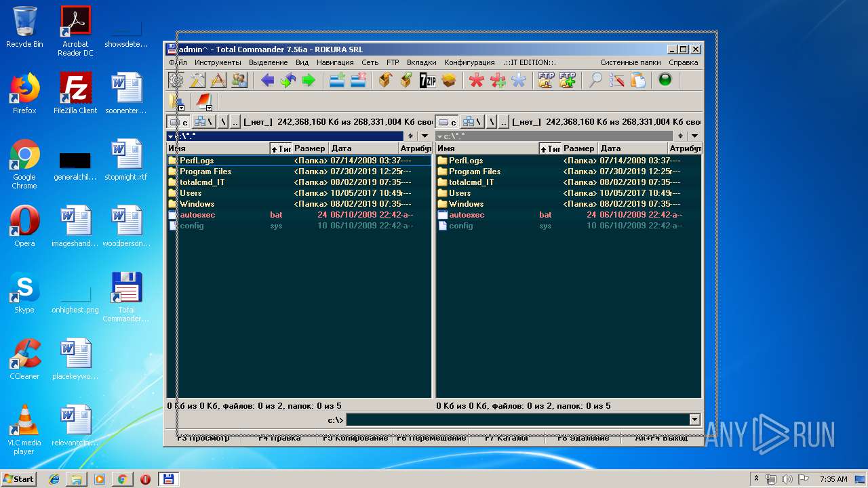Select totalcmd_IT folder in left panel
The width and height of the screenshot is (868, 488).
[299, 182]
